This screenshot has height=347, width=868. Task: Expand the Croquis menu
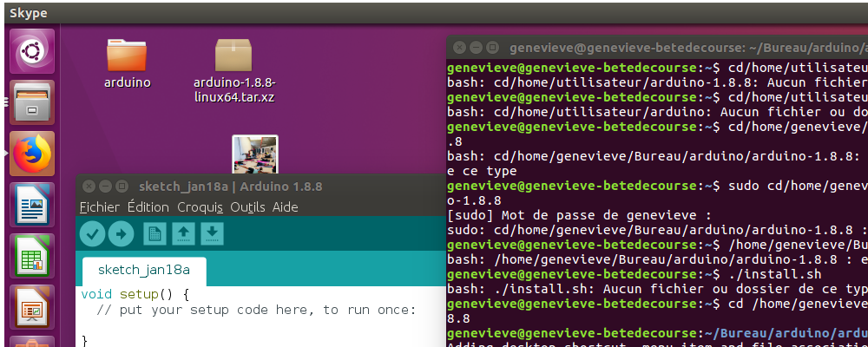[200, 207]
